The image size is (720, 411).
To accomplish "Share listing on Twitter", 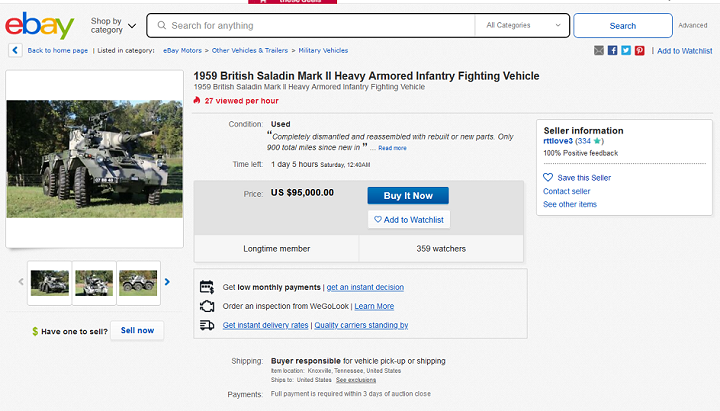I will click(x=626, y=50).
